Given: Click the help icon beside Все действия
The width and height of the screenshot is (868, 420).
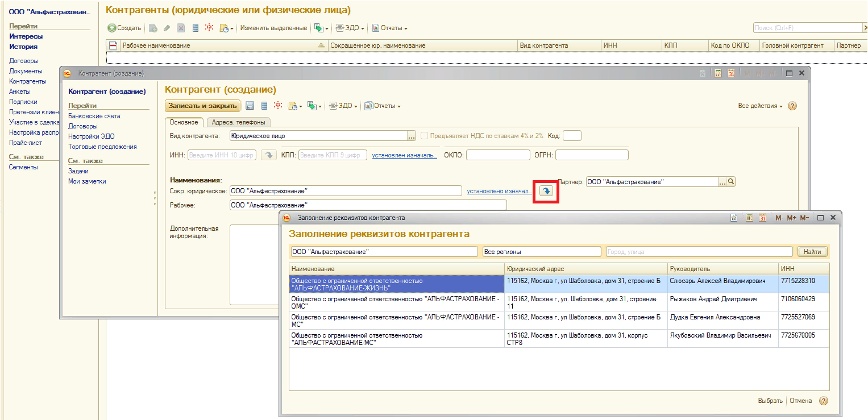Looking at the screenshot, I should 792,106.
